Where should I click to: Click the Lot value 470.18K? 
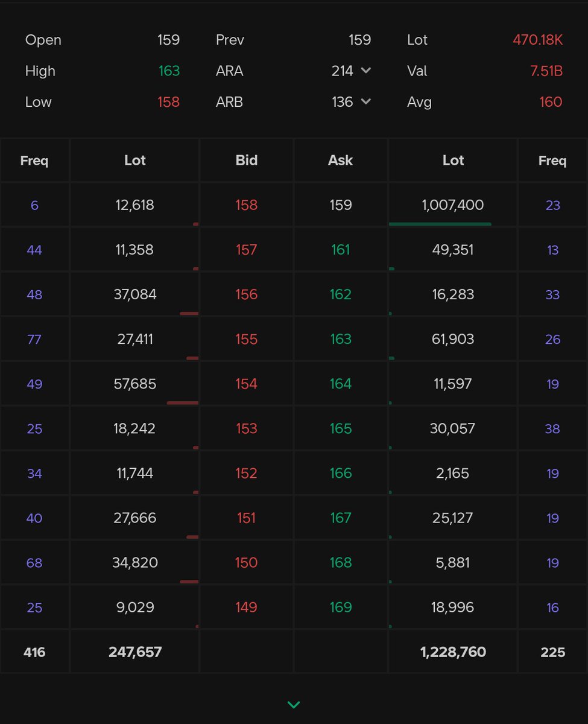pos(538,40)
